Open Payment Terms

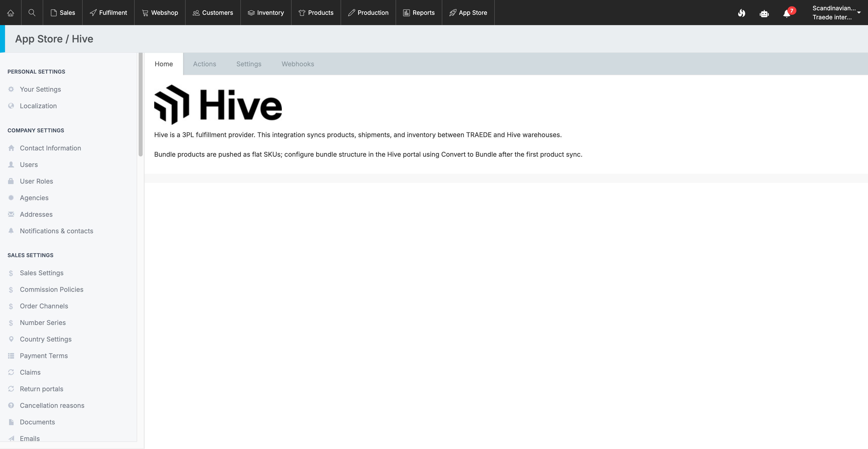44,356
